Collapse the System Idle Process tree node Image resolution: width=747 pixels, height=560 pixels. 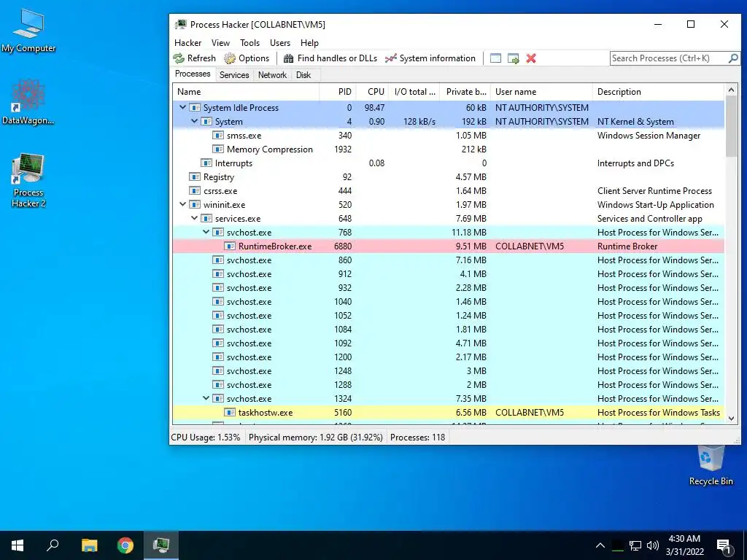coord(182,108)
